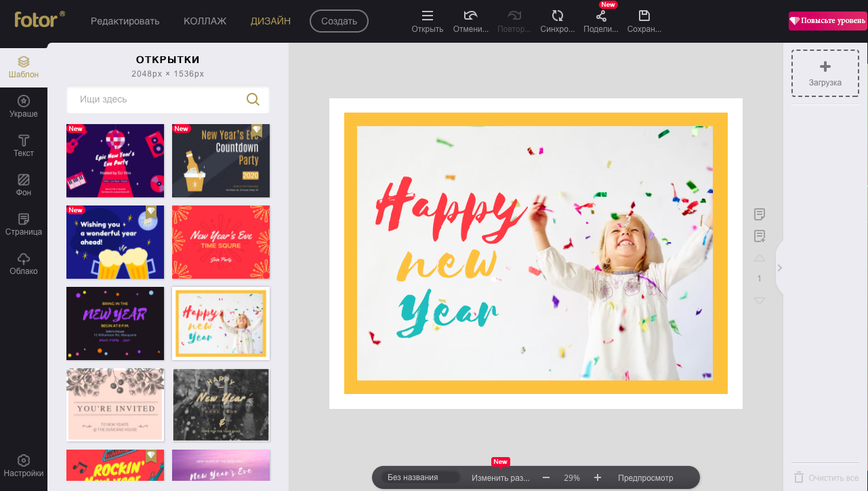Click the Повысьте уровень upgrade button

coord(827,21)
